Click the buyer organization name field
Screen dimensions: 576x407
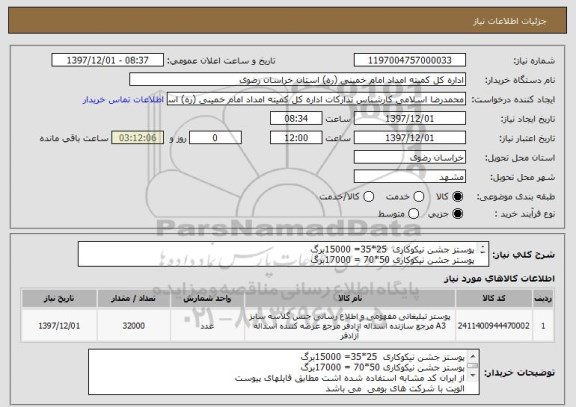click(x=298, y=80)
